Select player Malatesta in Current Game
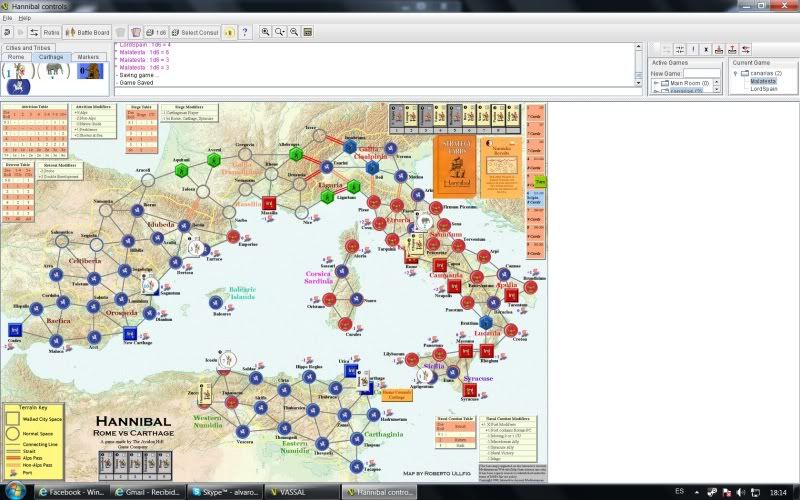 click(x=763, y=81)
